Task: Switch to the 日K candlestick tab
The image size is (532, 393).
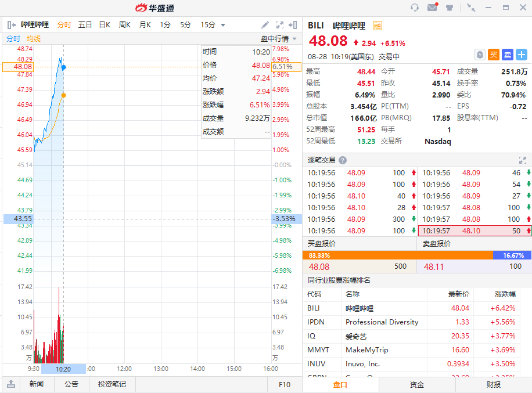Action: [104, 25]
